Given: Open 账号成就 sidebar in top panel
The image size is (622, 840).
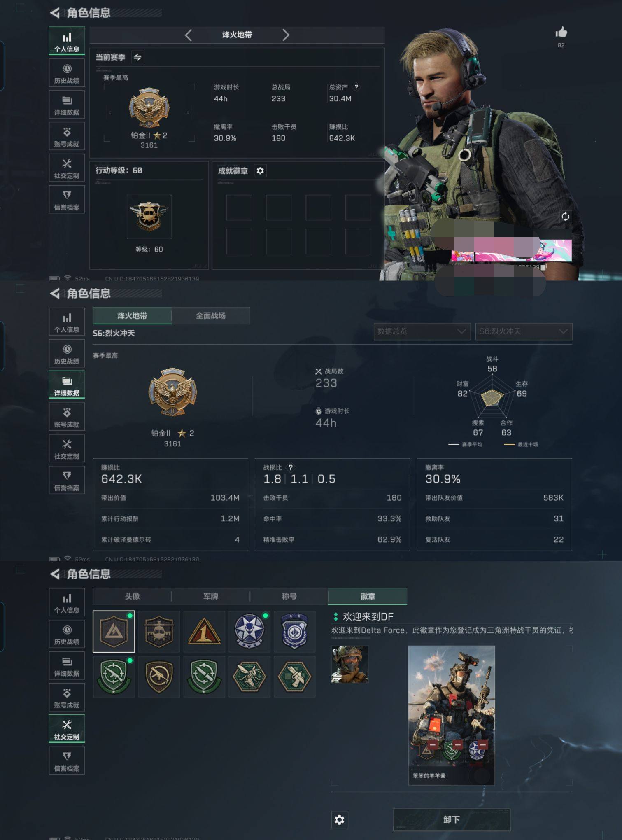Looking at the screenshot, I should pyautogui.click(x=67, y=136).
